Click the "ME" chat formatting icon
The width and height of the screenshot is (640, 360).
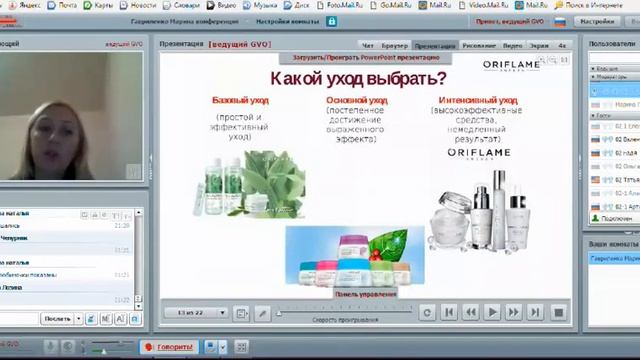coord(106,319)
